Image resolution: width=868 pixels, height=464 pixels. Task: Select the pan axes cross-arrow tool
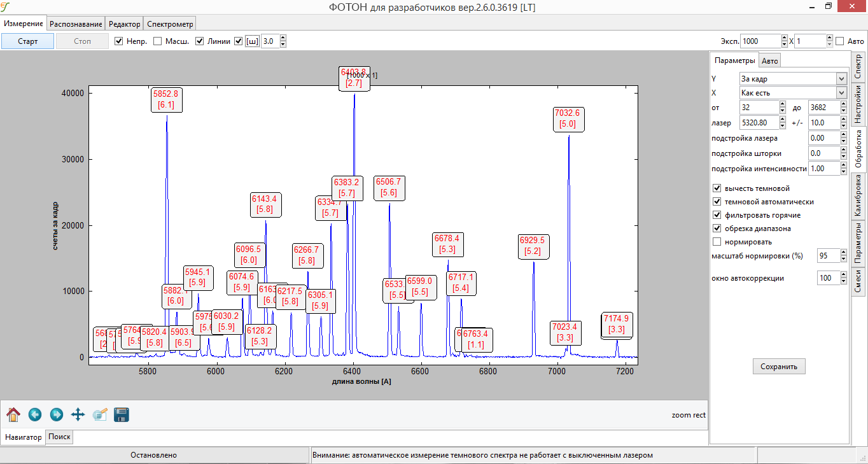coord(78,415)
